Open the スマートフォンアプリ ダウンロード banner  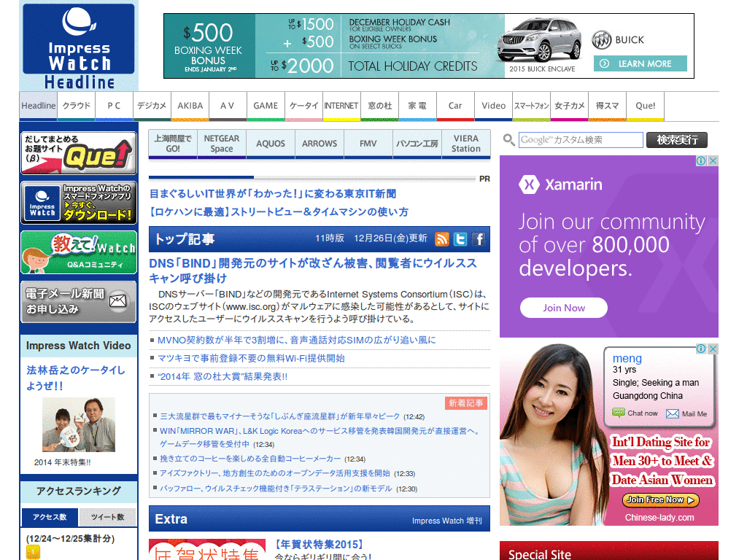coord(79,203)
